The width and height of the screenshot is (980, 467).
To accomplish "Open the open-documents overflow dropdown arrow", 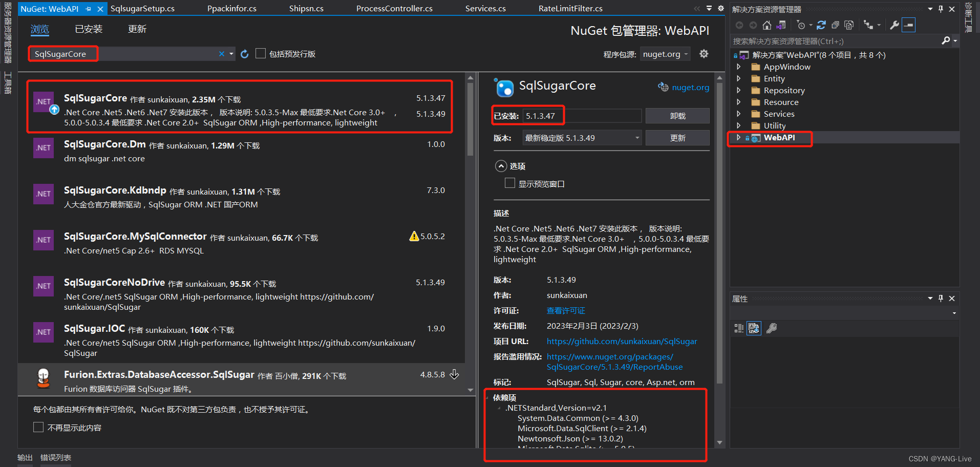I will (709, 8).
